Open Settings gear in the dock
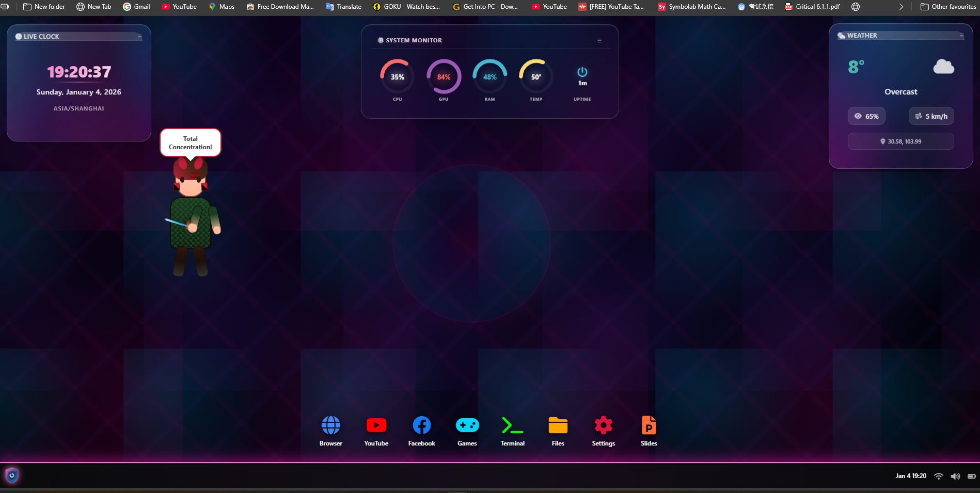Screen dimensions: 980x493 pos(603,426)
